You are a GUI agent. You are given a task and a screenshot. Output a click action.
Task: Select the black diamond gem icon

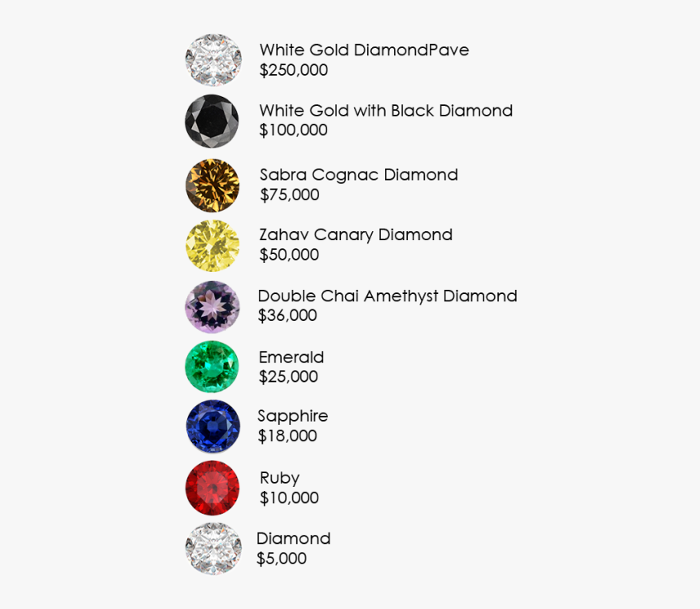tap(212, 120)
